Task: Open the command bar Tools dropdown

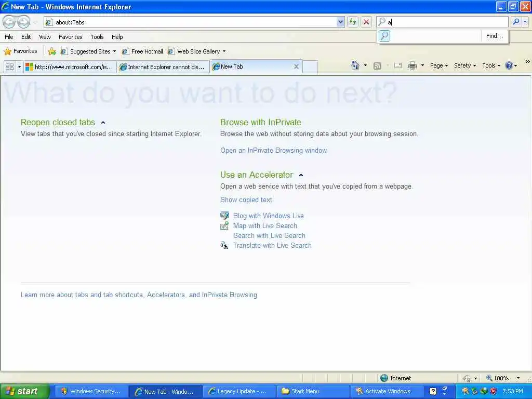Action: click(491, 65)
